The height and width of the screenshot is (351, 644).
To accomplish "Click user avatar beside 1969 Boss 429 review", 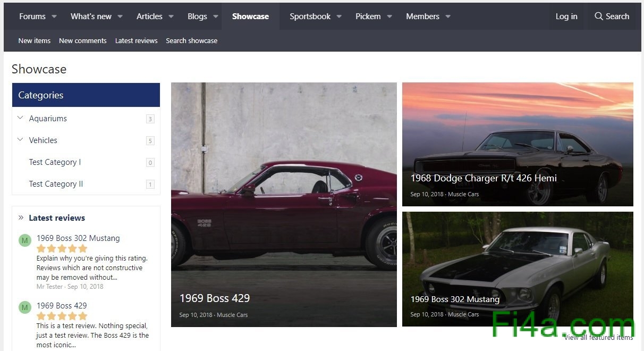I will 25,307.
